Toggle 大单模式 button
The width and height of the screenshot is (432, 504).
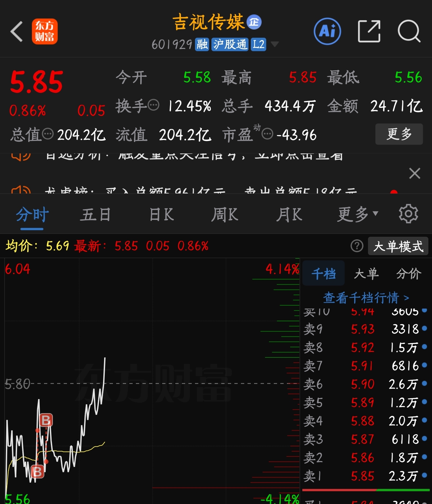tap(398, 246)
